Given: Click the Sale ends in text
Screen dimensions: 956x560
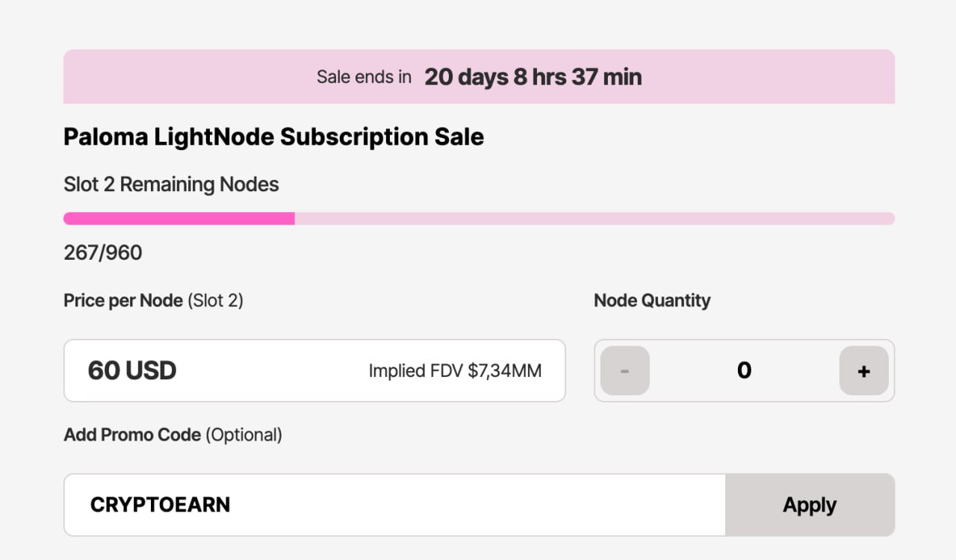Looking at the screenshot, I should click(x=364, y=77).
